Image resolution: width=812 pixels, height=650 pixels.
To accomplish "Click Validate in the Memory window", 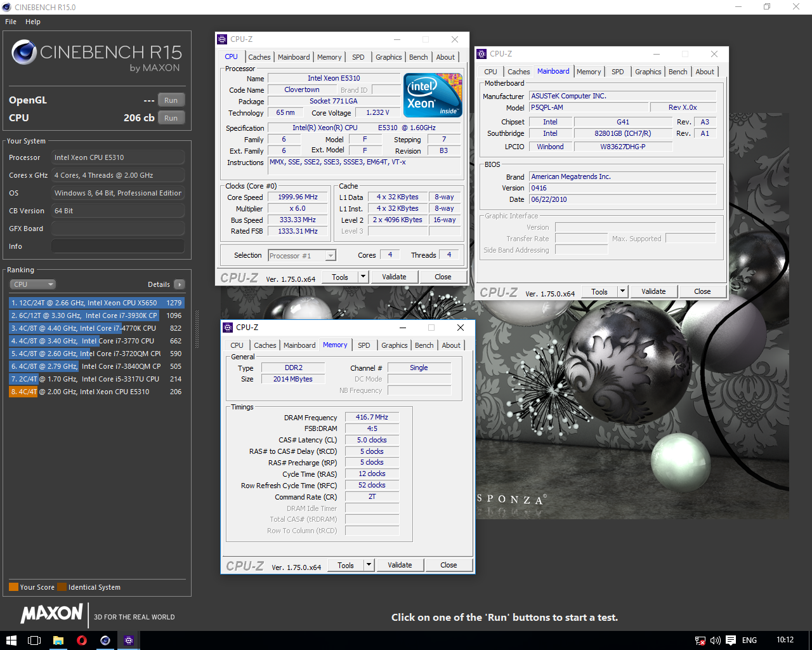I will tap(400, 565).
